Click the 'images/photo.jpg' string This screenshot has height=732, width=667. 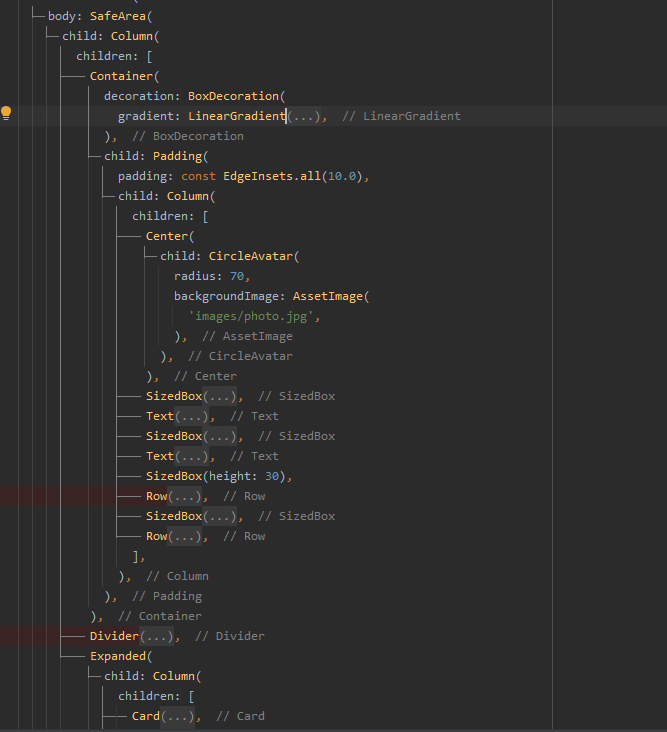251,317
